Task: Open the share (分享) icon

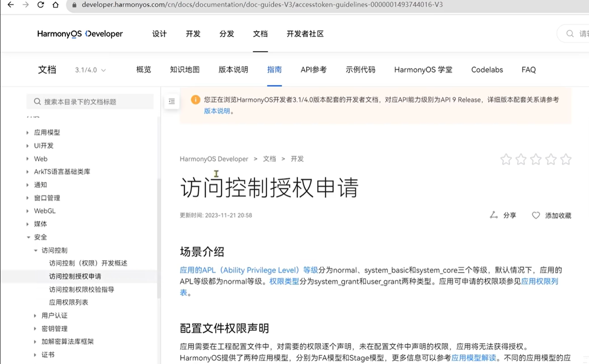Action: 504,215
